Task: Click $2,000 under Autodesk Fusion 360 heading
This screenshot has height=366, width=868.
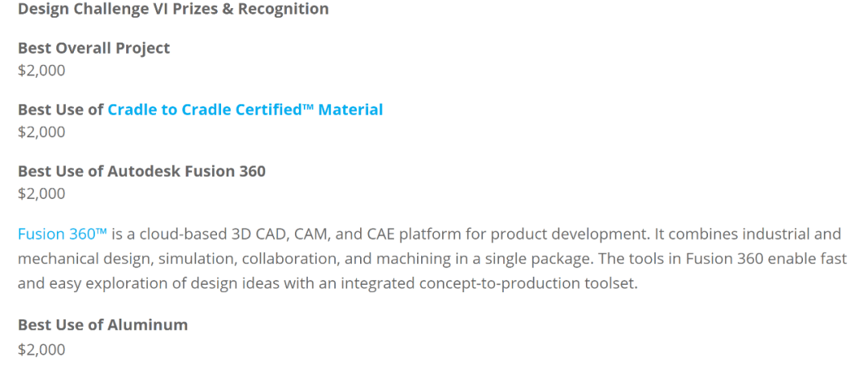Action: (x=41, y=193)
